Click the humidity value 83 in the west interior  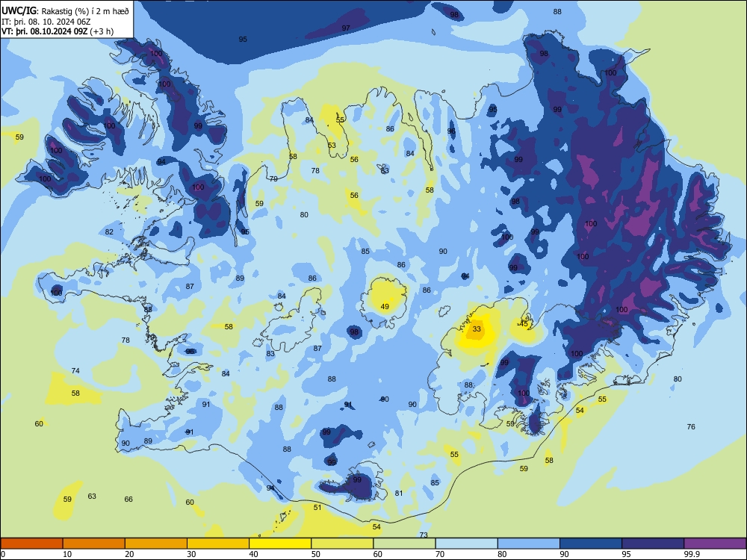[270, 354]
